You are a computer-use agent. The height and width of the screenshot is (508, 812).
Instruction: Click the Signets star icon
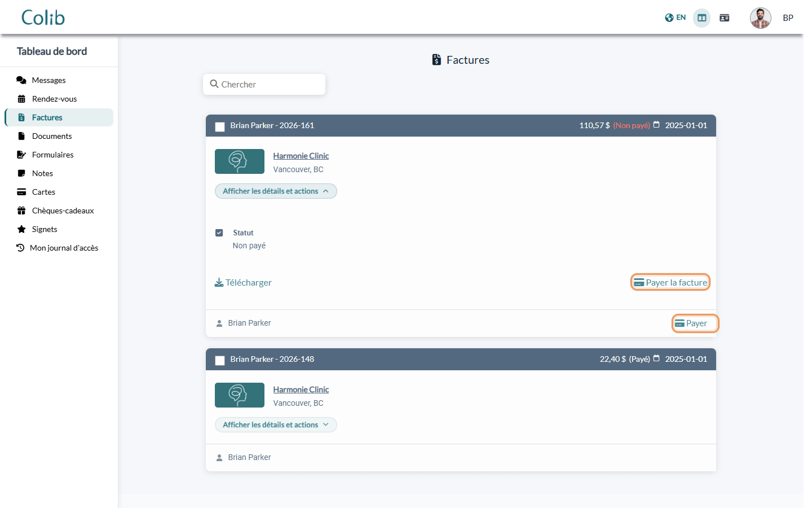(21, 229)
